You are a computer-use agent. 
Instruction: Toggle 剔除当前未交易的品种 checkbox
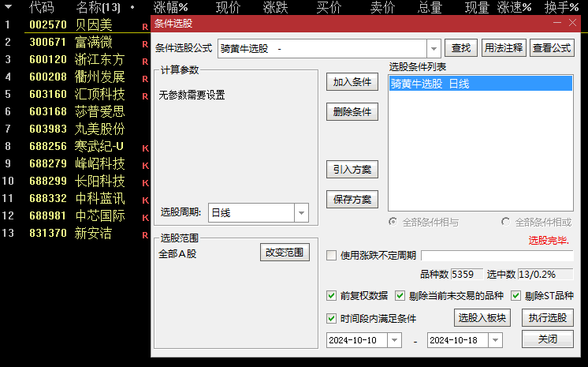[x=400, y=296]
